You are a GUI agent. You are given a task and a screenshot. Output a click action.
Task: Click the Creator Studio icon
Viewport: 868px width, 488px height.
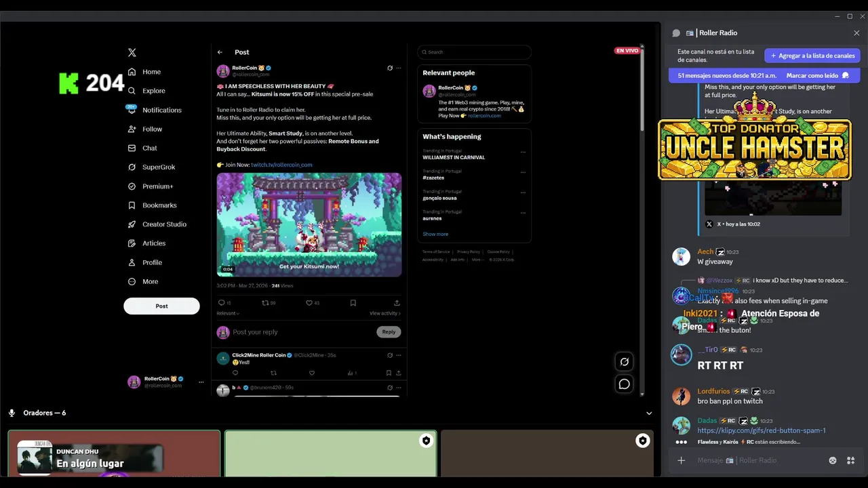pyautogui.click(x=132, y=224)
